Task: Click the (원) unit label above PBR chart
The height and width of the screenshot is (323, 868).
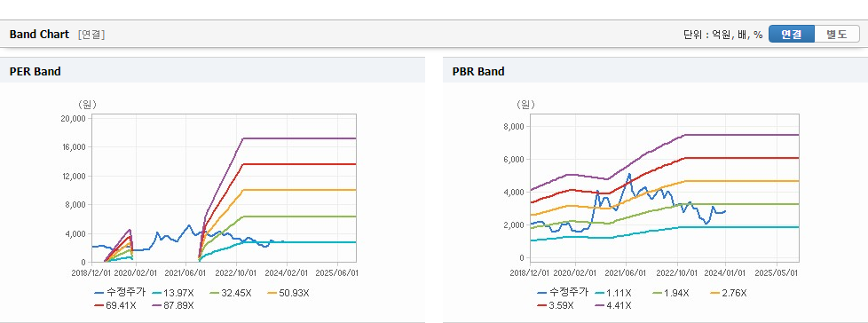Action: point(526,105)
